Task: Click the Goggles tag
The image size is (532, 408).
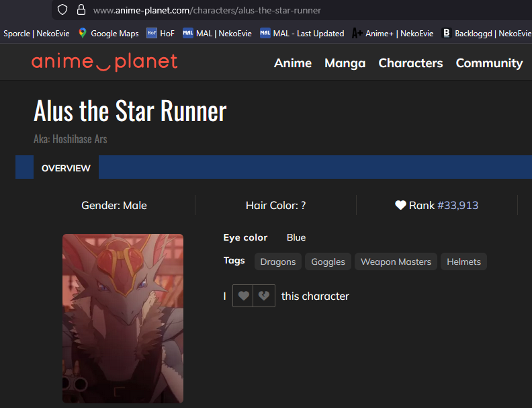Action: pos(328,261)
